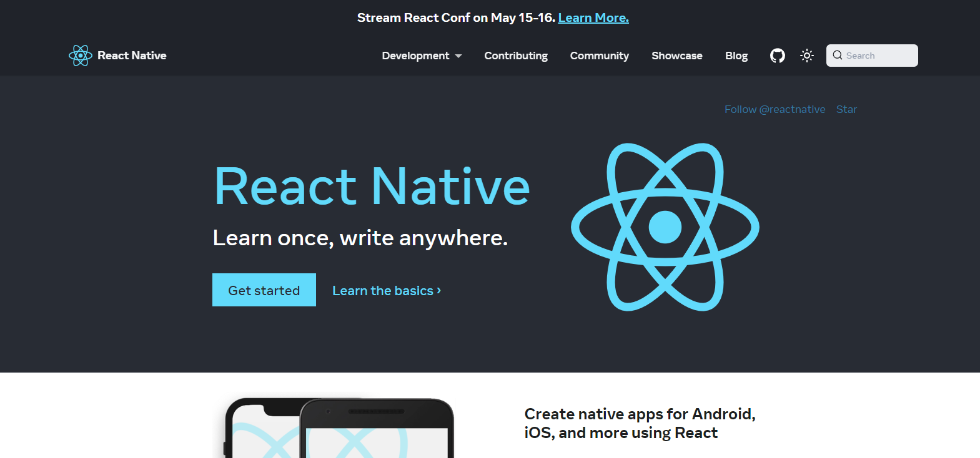Click the phone mockup image
Viewport: 980px width, 458px height.
[339, 428]
